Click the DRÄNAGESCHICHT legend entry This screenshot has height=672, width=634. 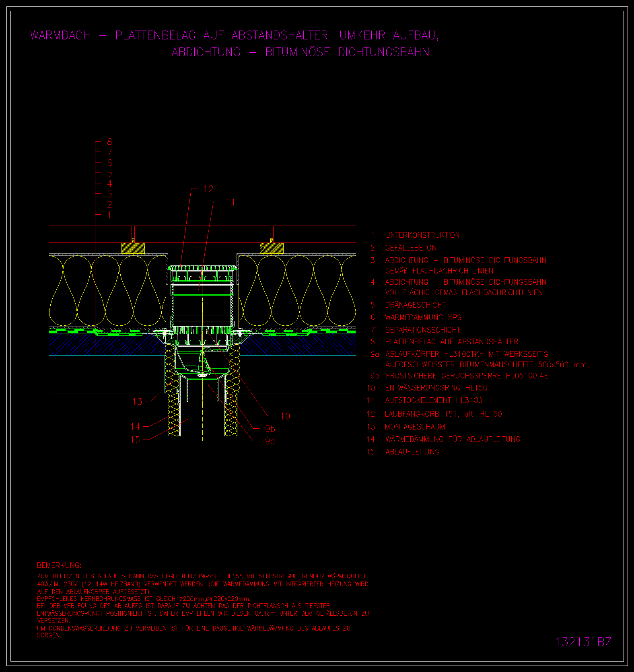pos(415,305)
